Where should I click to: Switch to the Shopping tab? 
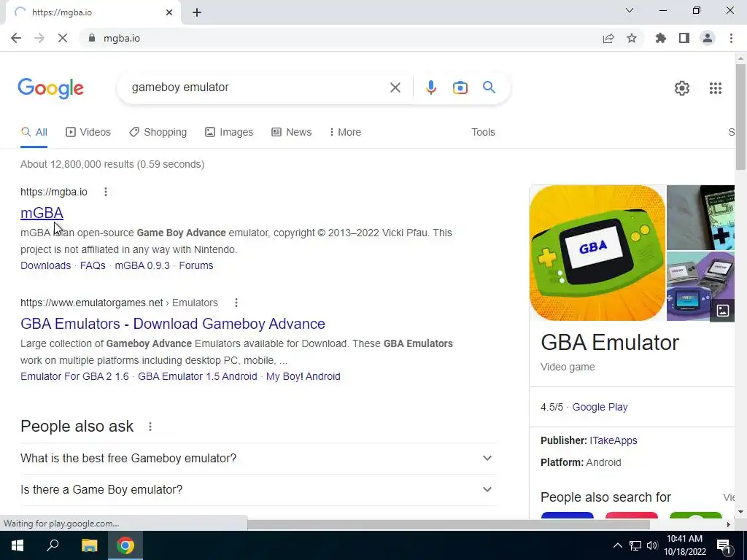click(158, 132)
